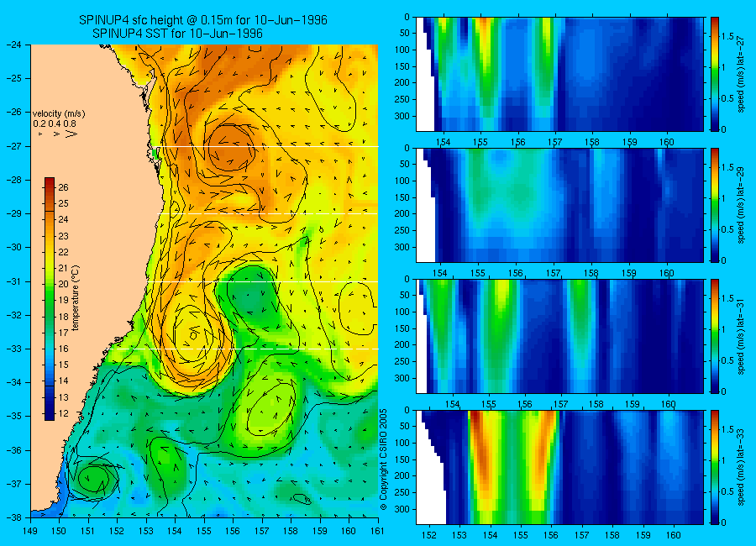Click the lat=-27 speed cross-section plot
The width and height of the screenshot is (756, 546).
click(559, 74)
